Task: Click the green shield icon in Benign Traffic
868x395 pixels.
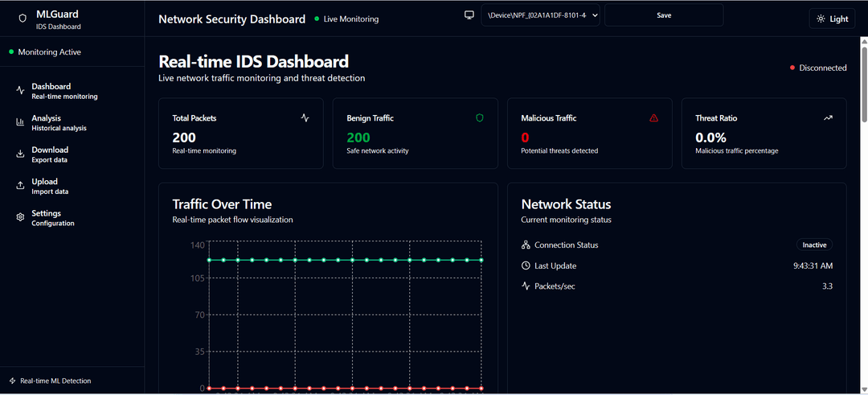Action: [x=480, y=117]
